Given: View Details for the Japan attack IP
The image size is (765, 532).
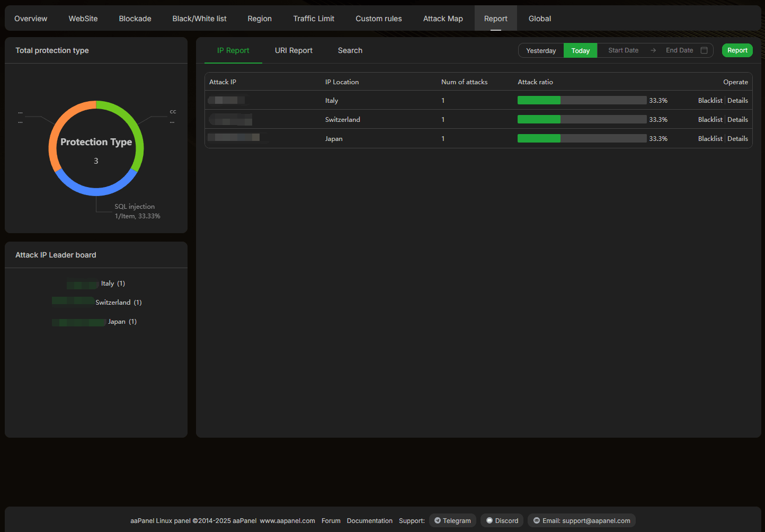Looking at the screenshot, I should [x=737, y=139].
